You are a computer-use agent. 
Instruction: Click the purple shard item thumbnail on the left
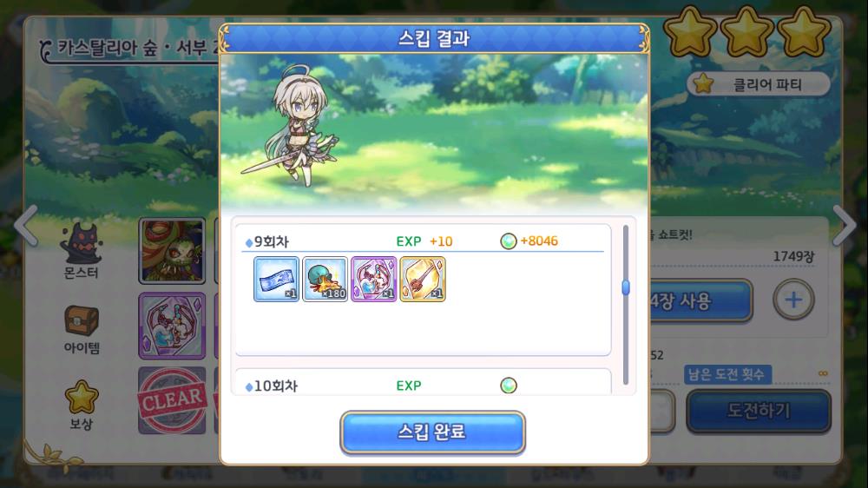(172, 326)
